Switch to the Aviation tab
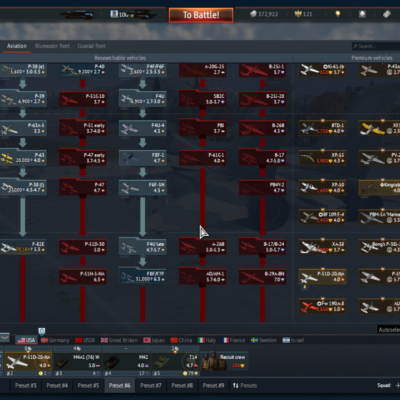 click(x=17, y=46)
